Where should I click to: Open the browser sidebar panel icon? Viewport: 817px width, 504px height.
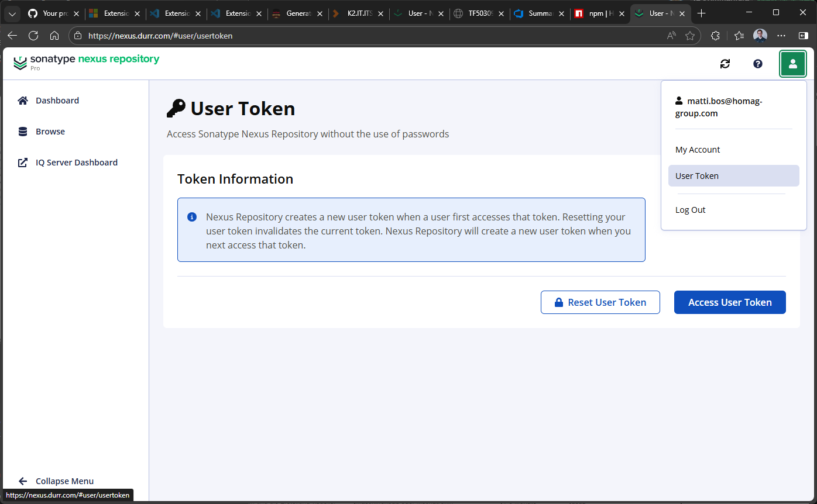click(804, 36)
